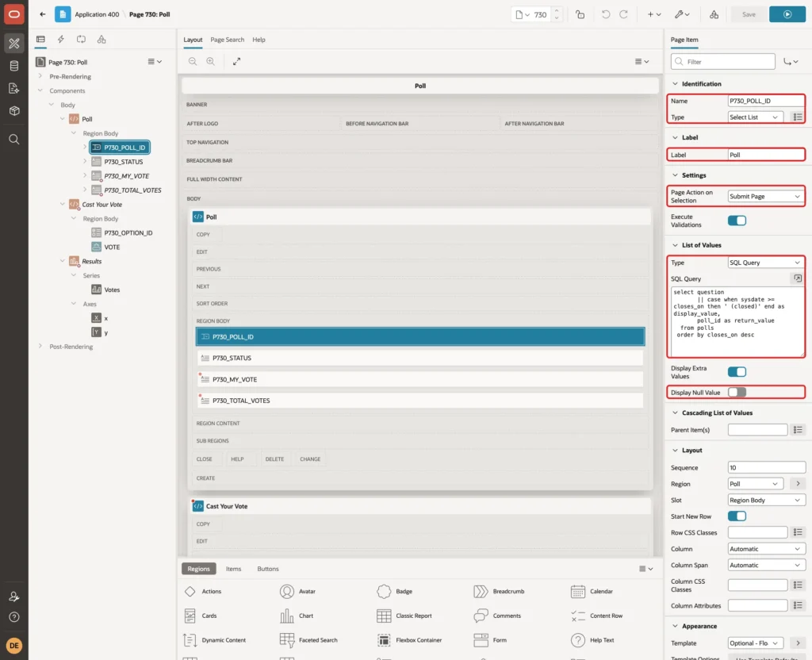Zoom out the layout view
The height and width of the screenshot is (660, 812).
coord(193,61)
